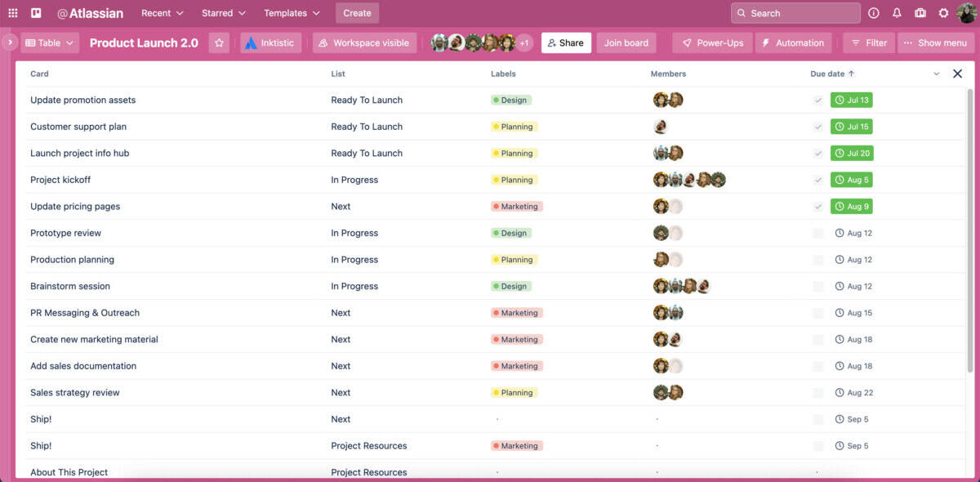Sort by the Due date column header
Viewport: 980px width, 482px height.
tap(832, 74)
